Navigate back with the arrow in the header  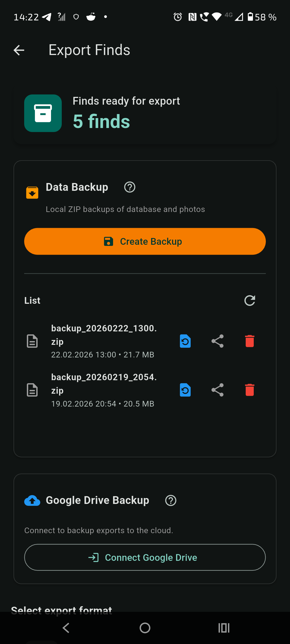[x=19, y=50]
